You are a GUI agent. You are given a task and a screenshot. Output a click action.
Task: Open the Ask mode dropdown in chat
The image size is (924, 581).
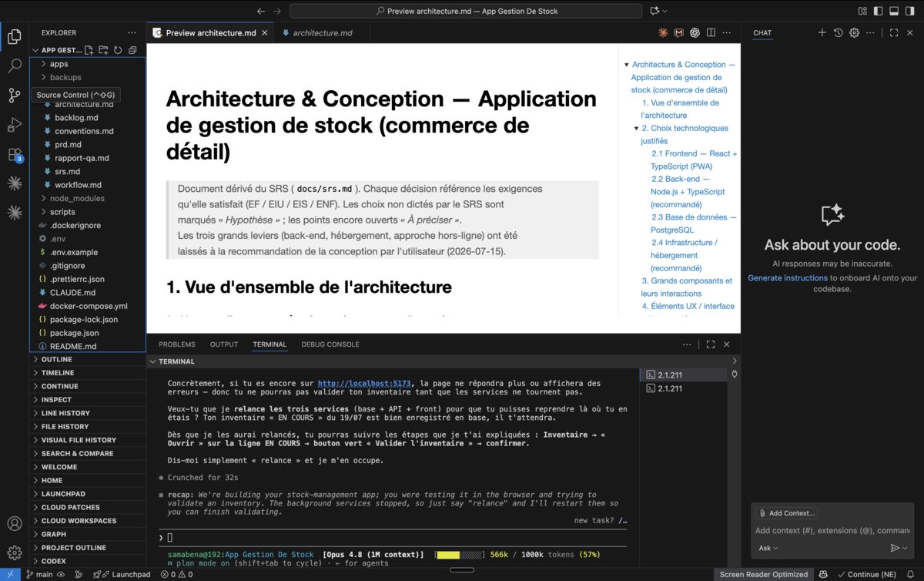(x=768, y=548)
